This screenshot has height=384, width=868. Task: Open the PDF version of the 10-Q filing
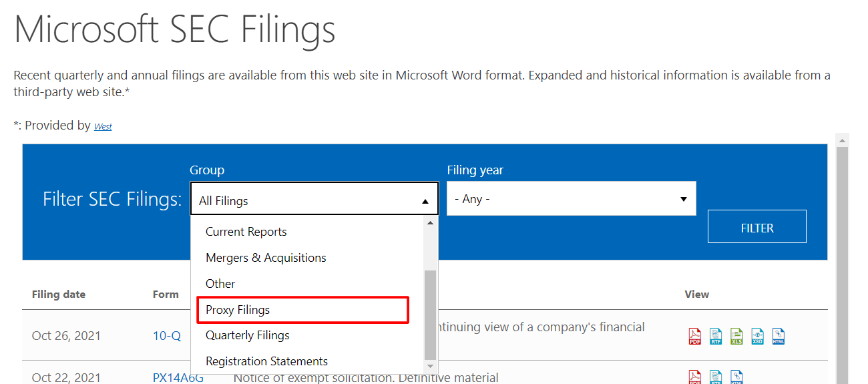695,336
